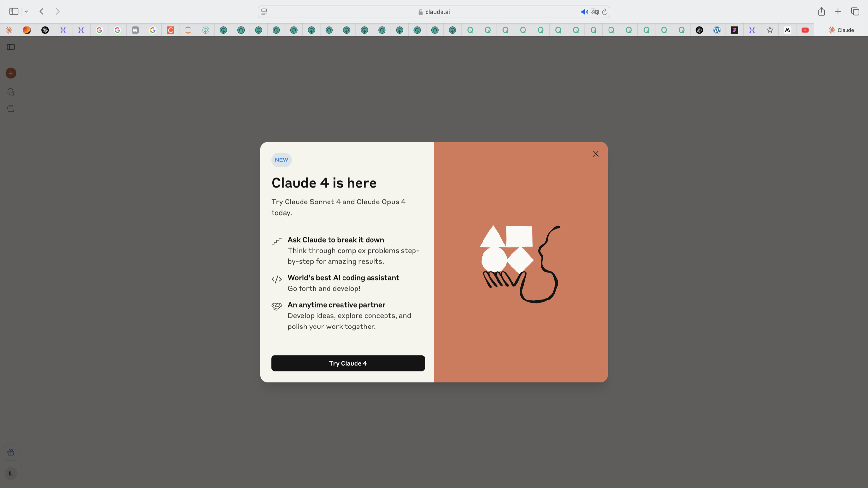Image resolution: width=868 pixels, height=488 pixels.
Task: Click the claude.ai address bar
Action: tap(434, 12)
